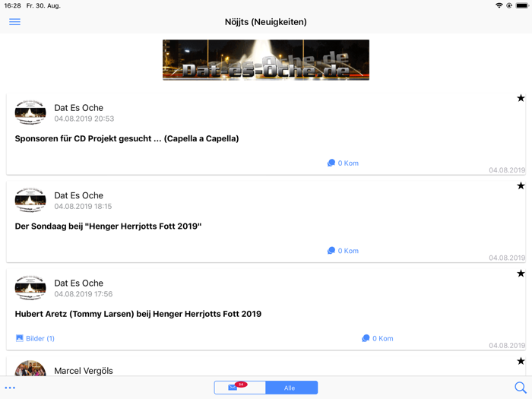Tap the author name Marcel Vergöls
532x399 pixels.
[x=84, y=371]
